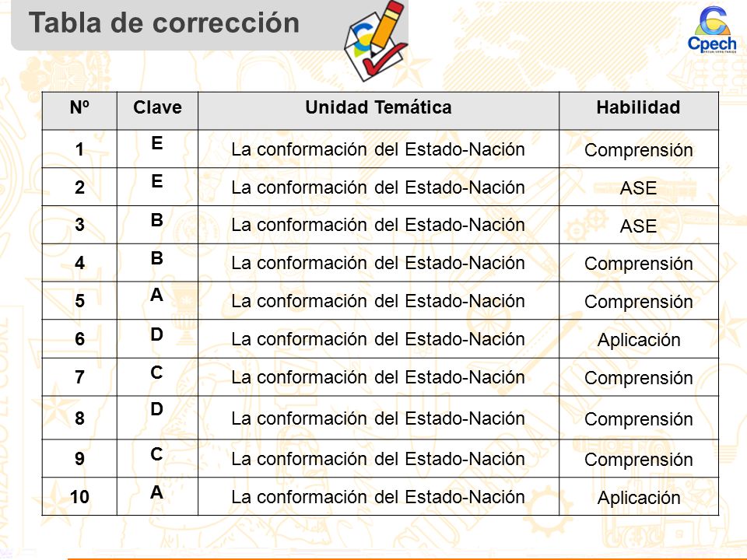Select answer key E in row 1
Screen dimensions: 747x560
[157, 143]
